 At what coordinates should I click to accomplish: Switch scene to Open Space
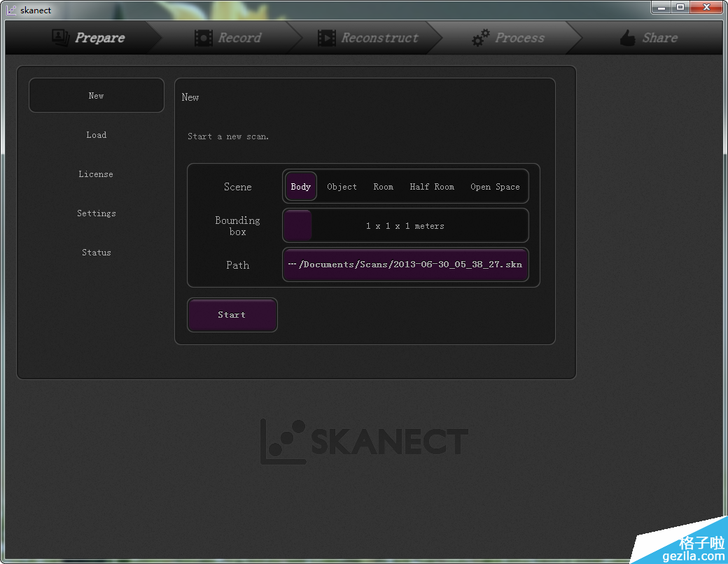pyautogui.click(x=495, y=187)
